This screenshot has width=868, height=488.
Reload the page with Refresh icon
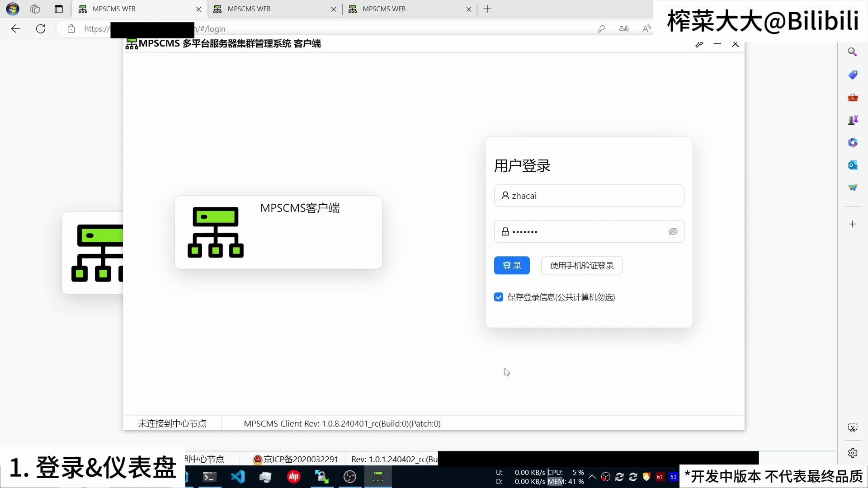pyautogui.click(x=41, y=29)
